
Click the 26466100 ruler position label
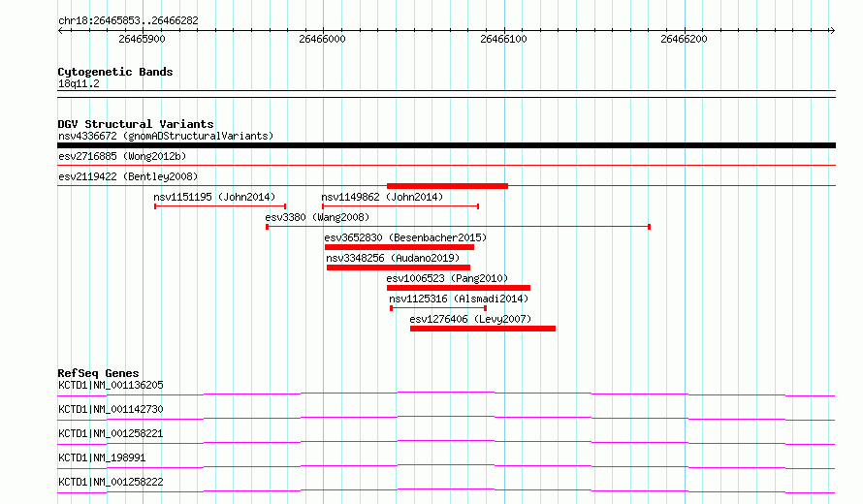(x=503, y=39)
